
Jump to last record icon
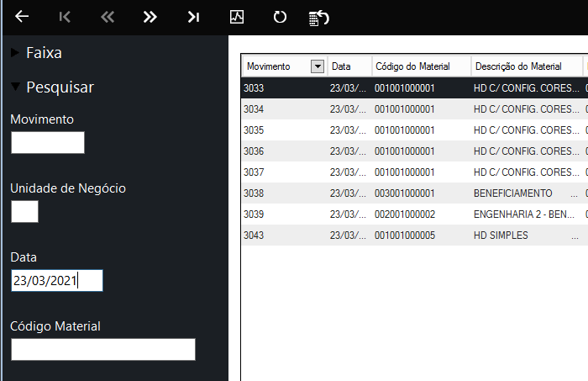[x=193, y=17]
